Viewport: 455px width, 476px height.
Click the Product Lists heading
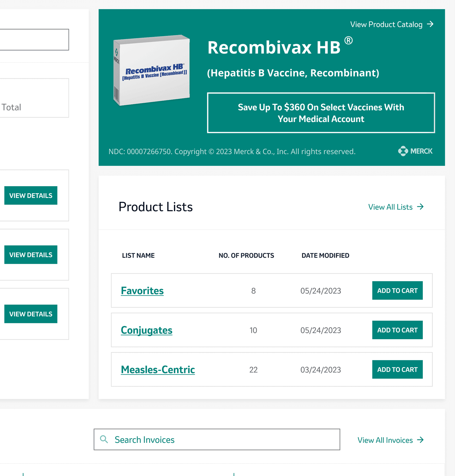(156, 207)
